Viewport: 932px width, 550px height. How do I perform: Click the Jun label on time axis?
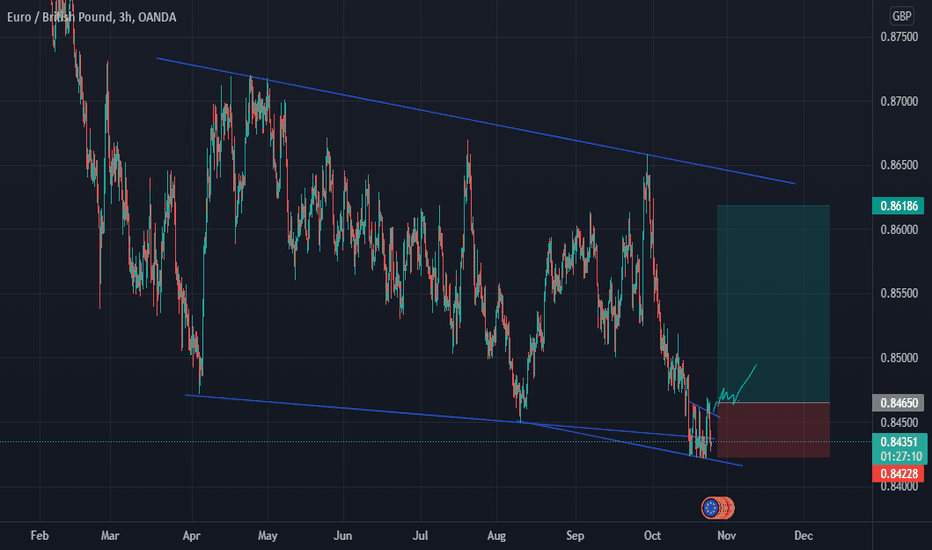pos(343,536)
